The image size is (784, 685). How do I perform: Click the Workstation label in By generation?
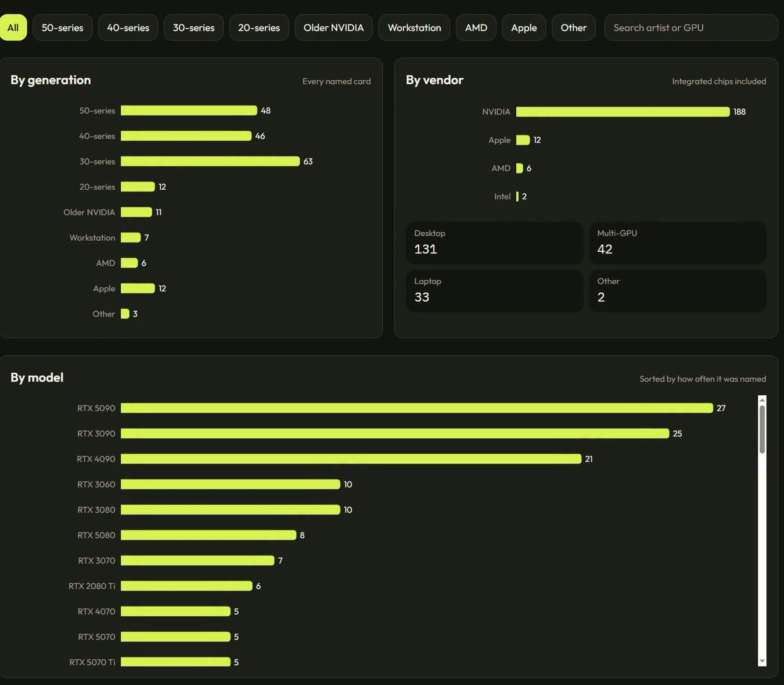[x=92, y=237]
